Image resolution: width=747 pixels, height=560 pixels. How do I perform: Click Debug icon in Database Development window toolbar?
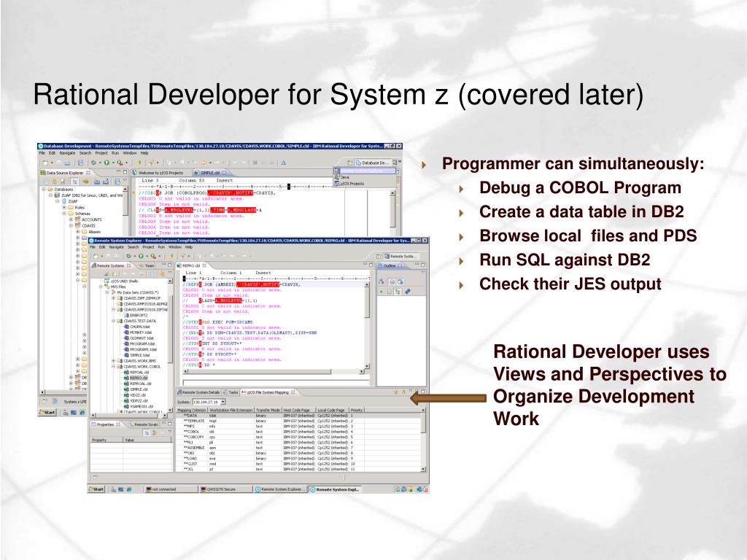click(x=93, y=163)
